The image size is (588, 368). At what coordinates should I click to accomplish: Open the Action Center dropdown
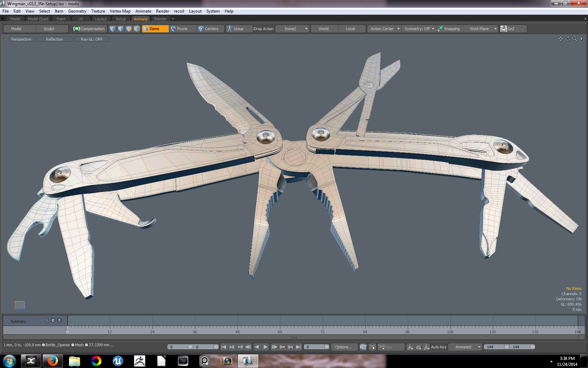pyautogui.click(x=384, y=29)
